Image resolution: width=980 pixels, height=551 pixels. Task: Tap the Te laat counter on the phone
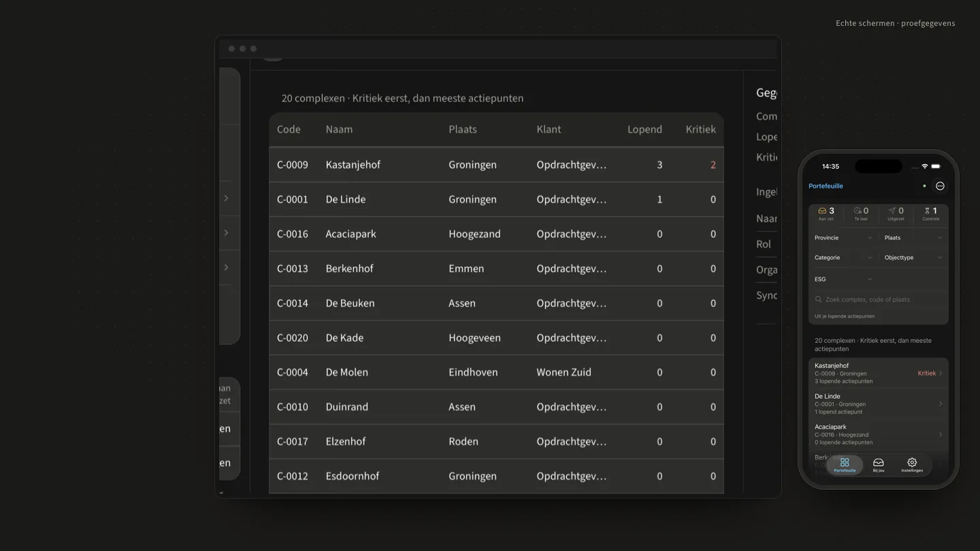click(861, 214)
